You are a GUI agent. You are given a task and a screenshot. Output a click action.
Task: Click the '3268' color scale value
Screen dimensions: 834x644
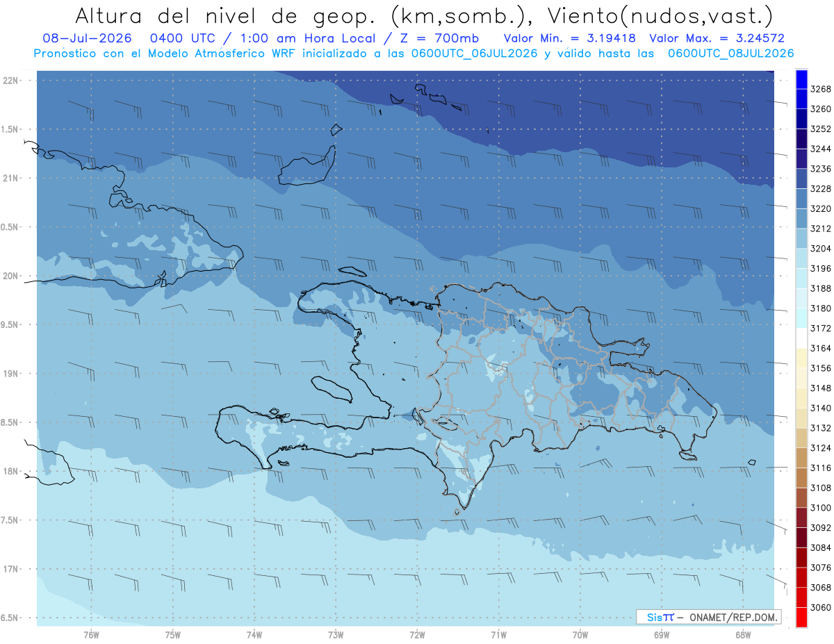click(821, 89)
